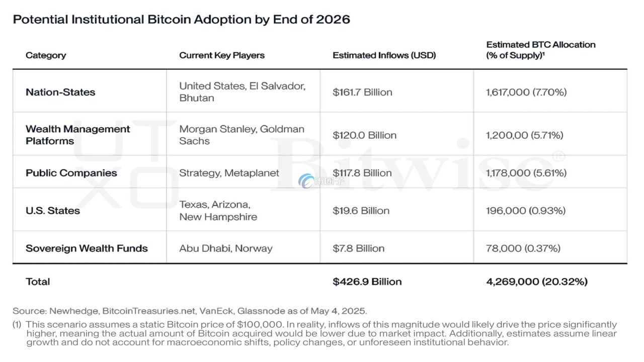Select the Public Companies row label
This screenshot has width=644, height=362.
[x=71, y=173]
